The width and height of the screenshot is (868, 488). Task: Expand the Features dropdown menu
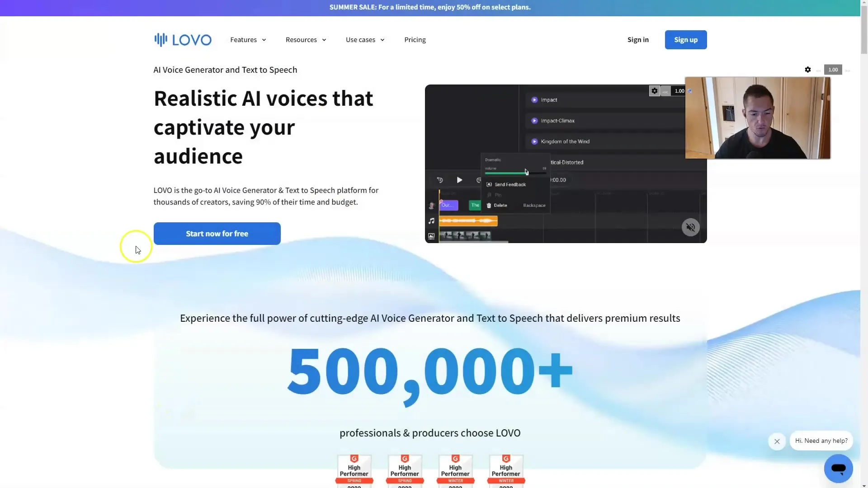coord(248,40)
